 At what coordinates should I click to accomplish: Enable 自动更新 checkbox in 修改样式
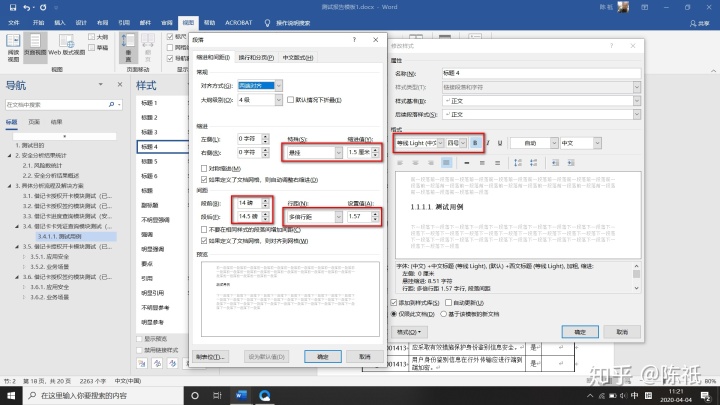pos(449,303)
